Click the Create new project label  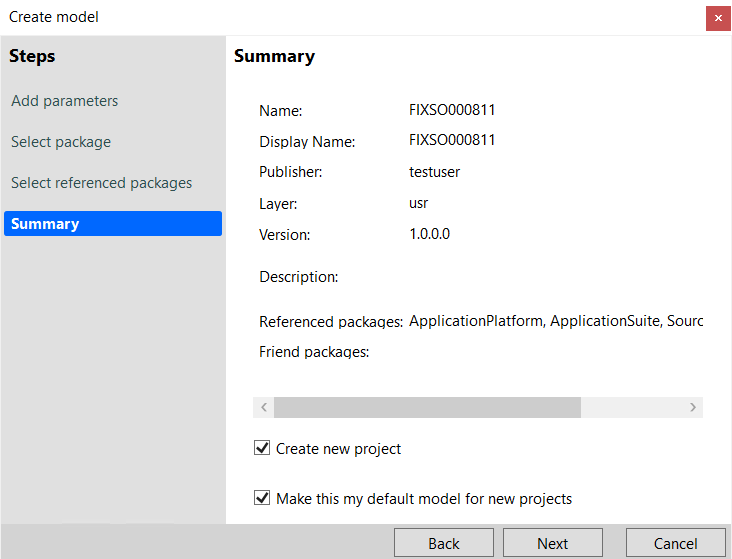[338, 449]
